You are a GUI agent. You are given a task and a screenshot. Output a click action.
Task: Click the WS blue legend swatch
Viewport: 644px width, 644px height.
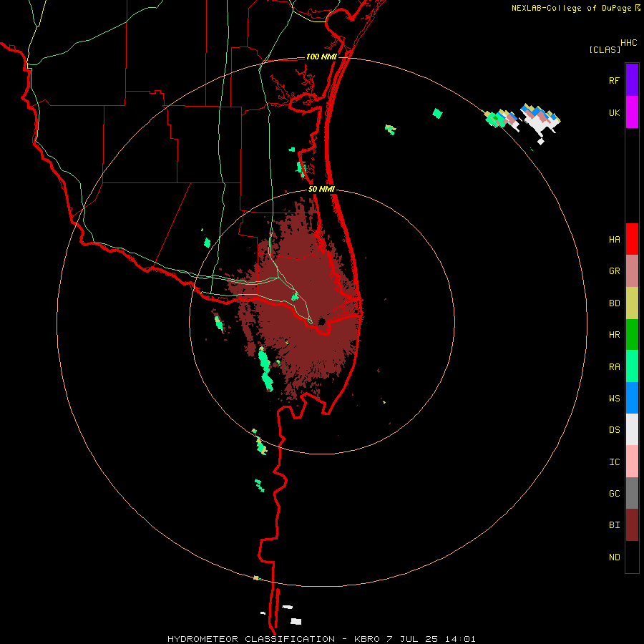pos(632,398)
